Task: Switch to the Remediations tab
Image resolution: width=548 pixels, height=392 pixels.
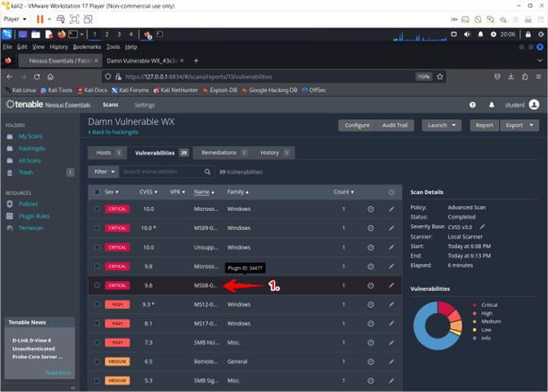Action: (223, 152)
